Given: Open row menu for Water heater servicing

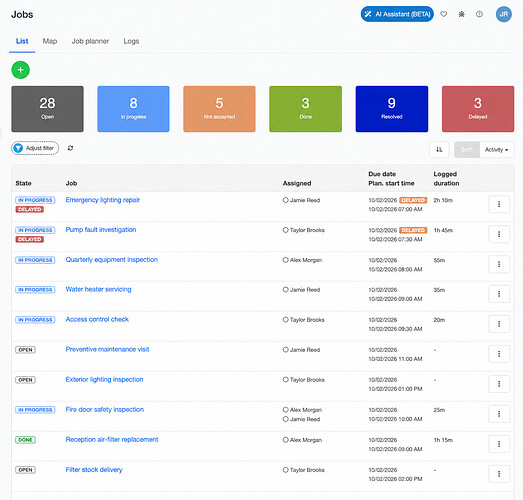Looking at the screenshot, I should click(x=499, y=294).
